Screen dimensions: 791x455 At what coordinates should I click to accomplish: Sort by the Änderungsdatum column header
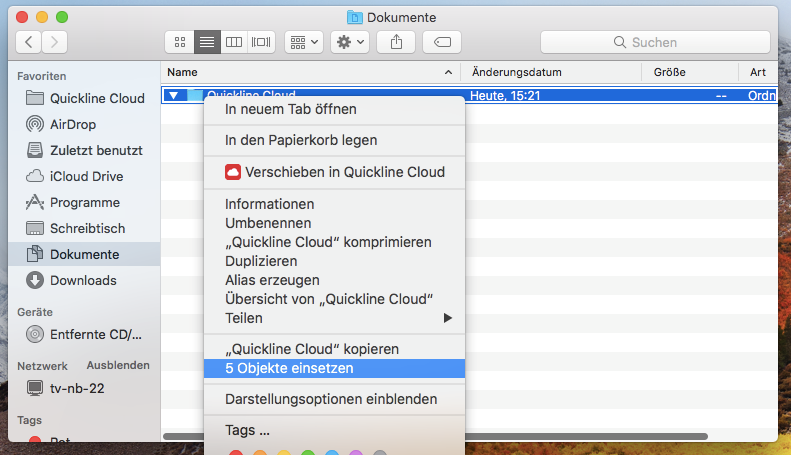551,72
